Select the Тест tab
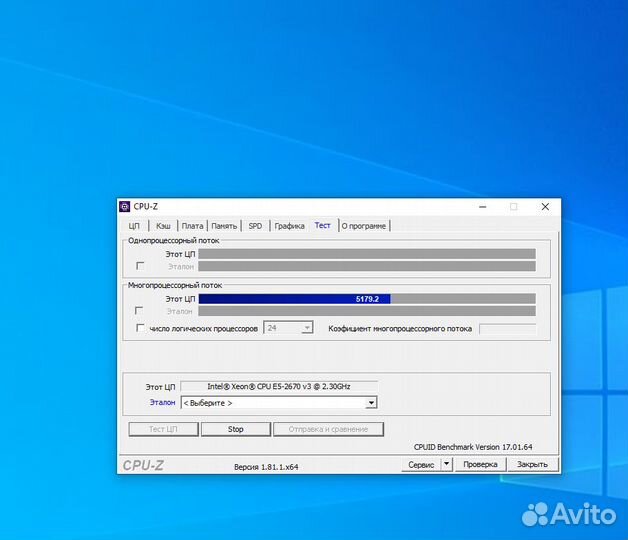The width and height of the screenshot is (628, 540). 322,225
